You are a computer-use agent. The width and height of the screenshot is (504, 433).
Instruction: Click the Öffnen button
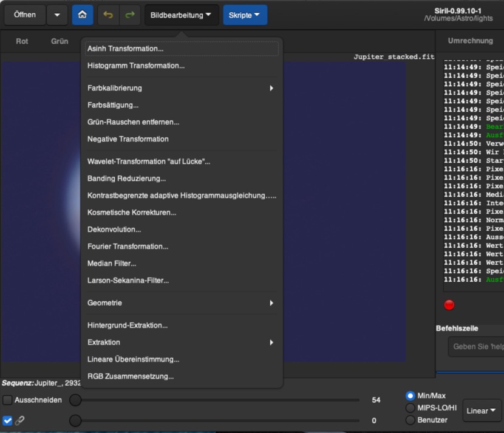[x=25, y=15]
